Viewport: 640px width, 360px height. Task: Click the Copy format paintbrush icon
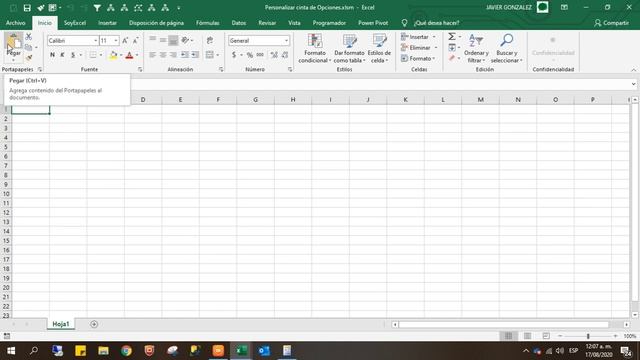29,58
